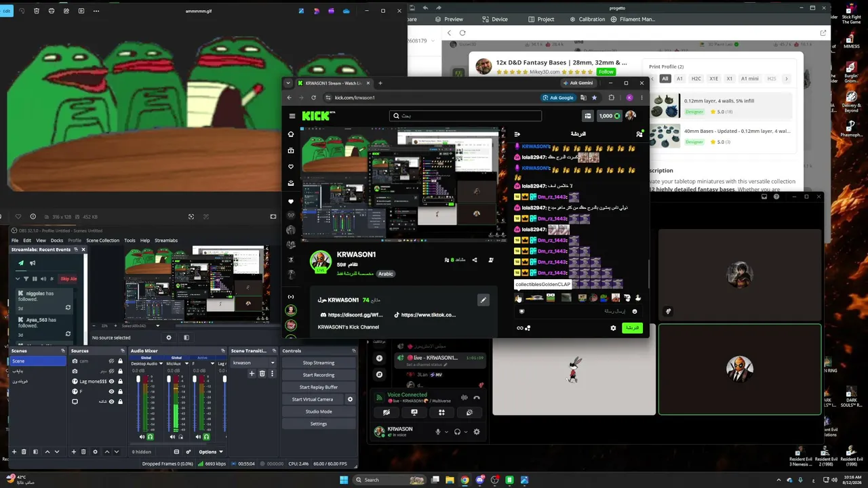Open Chrome extensions puzzle icon
Viewport: 868px width, 488px height.
pos(611,98)
